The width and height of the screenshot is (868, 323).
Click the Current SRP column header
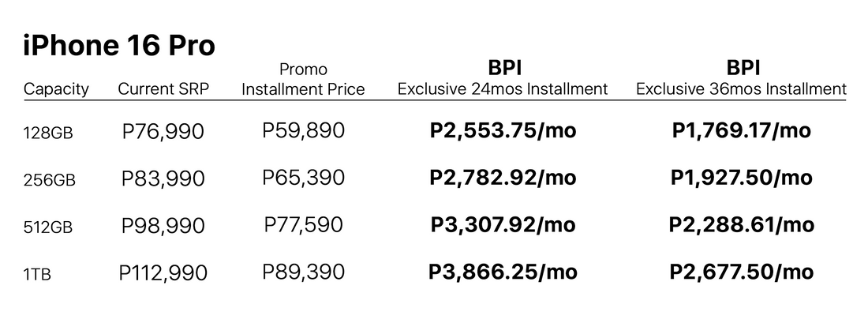(x=163, y=89)
